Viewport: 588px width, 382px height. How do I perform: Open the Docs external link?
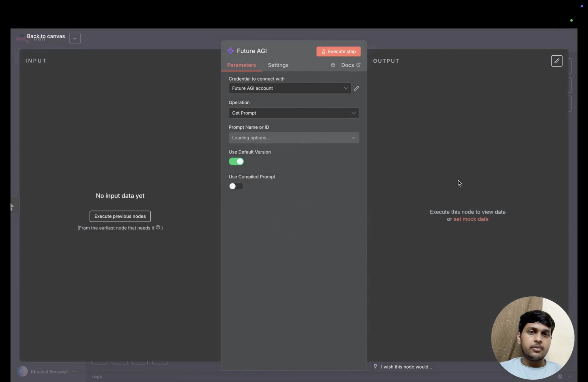(x=350, y=65)
